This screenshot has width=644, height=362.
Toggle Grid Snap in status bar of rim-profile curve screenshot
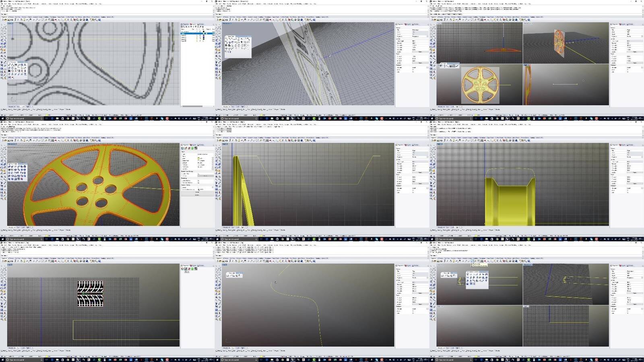tap(284, 236)
